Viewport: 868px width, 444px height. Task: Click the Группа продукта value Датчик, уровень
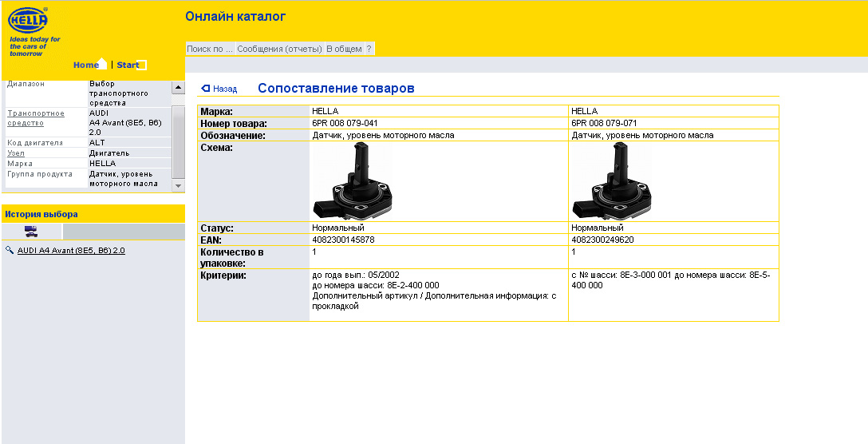(x=123, y=179)
